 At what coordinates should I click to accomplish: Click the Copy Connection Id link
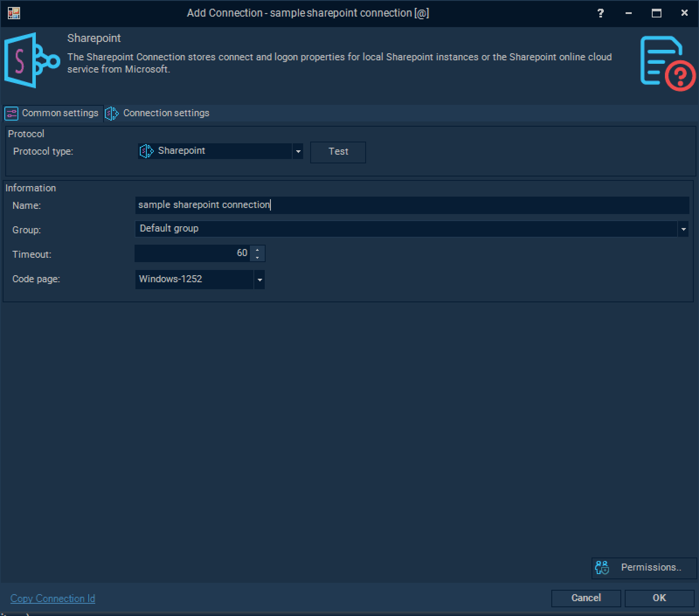pos(52,599)
